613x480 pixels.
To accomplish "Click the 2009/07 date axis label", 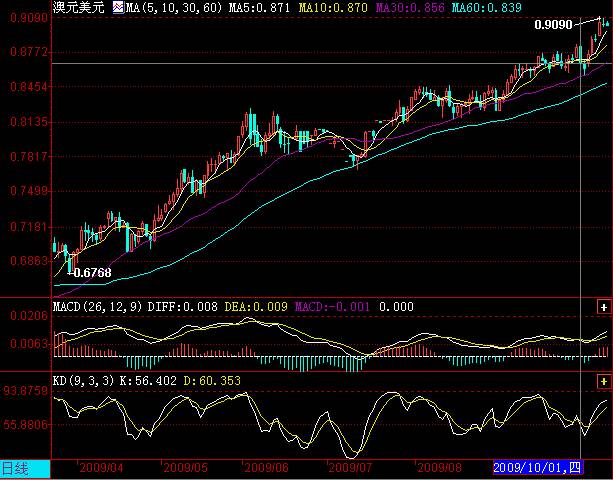I will [x=350, y=468].
